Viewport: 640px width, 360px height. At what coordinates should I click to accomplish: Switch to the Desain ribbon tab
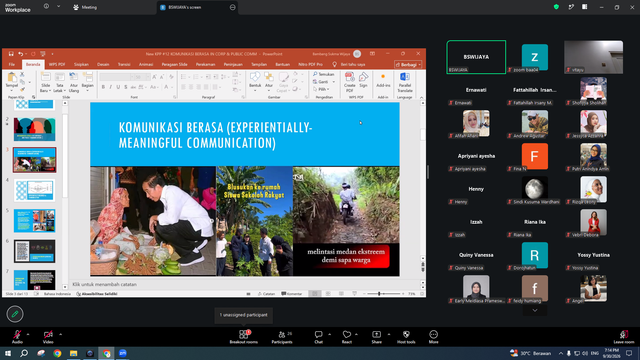click(x=103, y=64)
